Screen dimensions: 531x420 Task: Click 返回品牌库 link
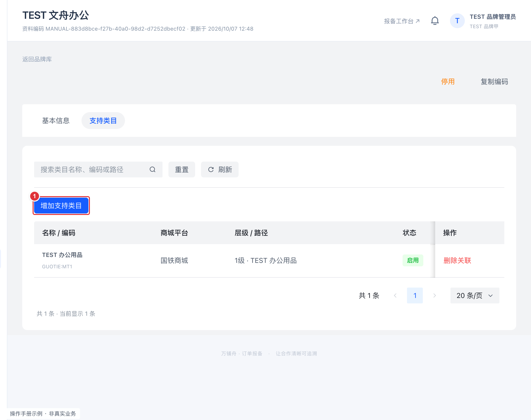point(37,59)
